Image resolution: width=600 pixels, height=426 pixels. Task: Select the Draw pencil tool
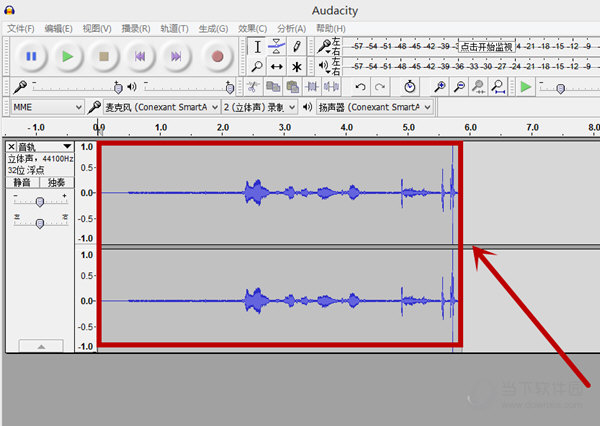pos(296,47)
